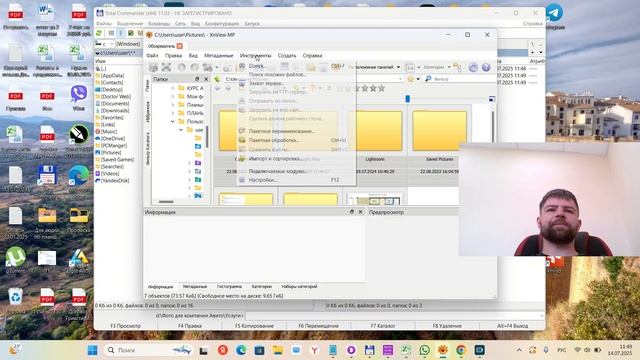640x360 pixels.
Task: Open the Справка menu in XnView
Action: pyautogui.click(x=312, y=56)
